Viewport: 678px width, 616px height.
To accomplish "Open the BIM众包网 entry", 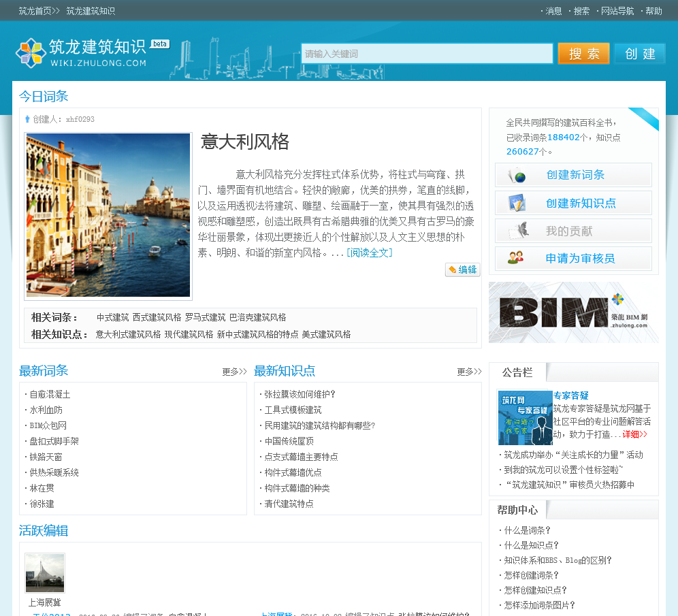I will [48, 426].
